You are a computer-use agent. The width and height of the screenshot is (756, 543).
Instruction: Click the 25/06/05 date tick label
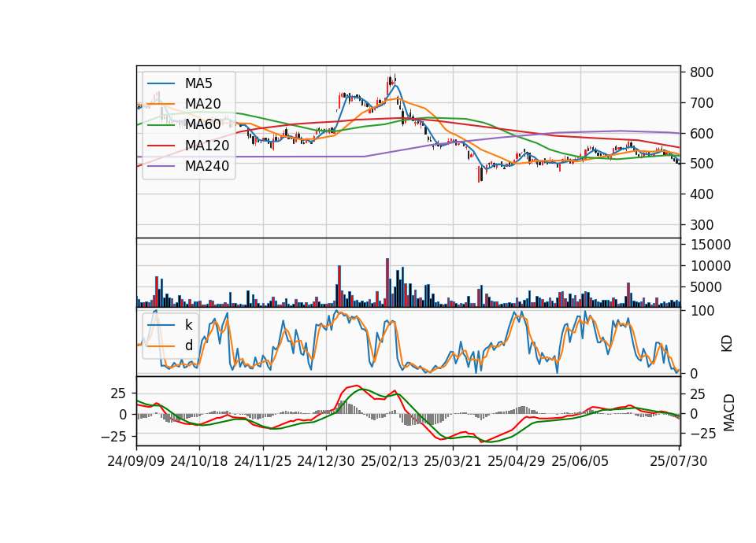[580, 461]
